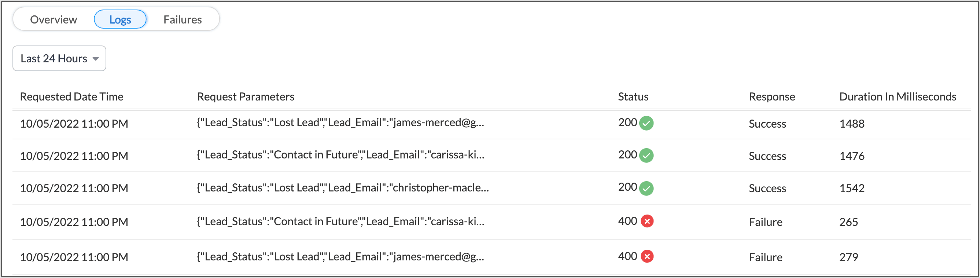Click the Duration In Milliseconds header

point(897,97)
